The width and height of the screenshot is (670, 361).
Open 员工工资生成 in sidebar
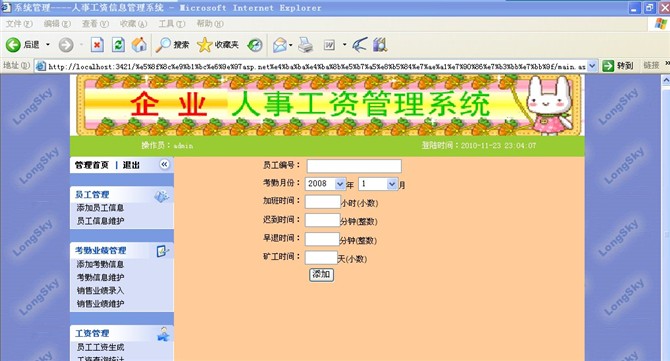(100, 347)
